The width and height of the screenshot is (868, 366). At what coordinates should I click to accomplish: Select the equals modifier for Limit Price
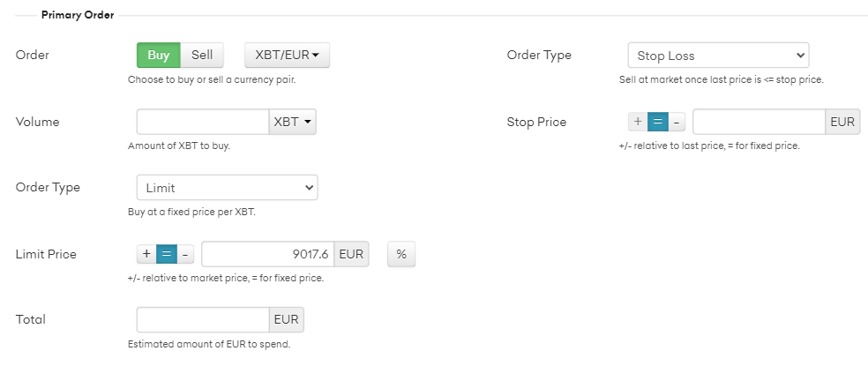tap(166, 254)
